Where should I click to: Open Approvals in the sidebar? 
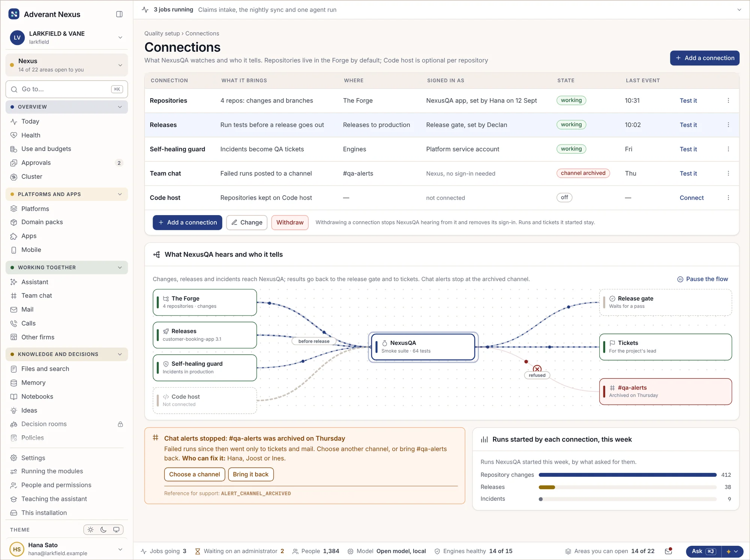[67, 163]
